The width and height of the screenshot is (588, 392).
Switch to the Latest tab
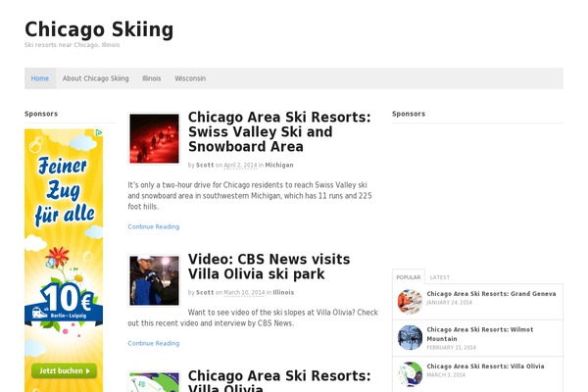pos(439,277)
